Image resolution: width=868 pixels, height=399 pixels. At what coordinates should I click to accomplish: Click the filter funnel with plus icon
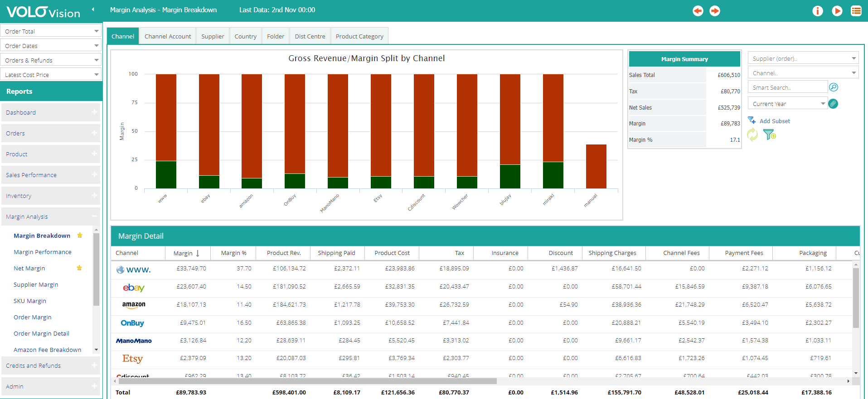pyautogui.click(x=769, y=135)
